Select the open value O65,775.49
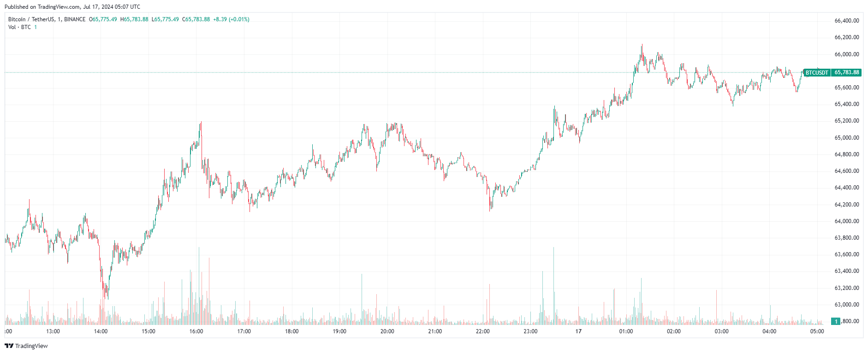The width and height of the screenshot is (868, 354). tap(103, 19)
